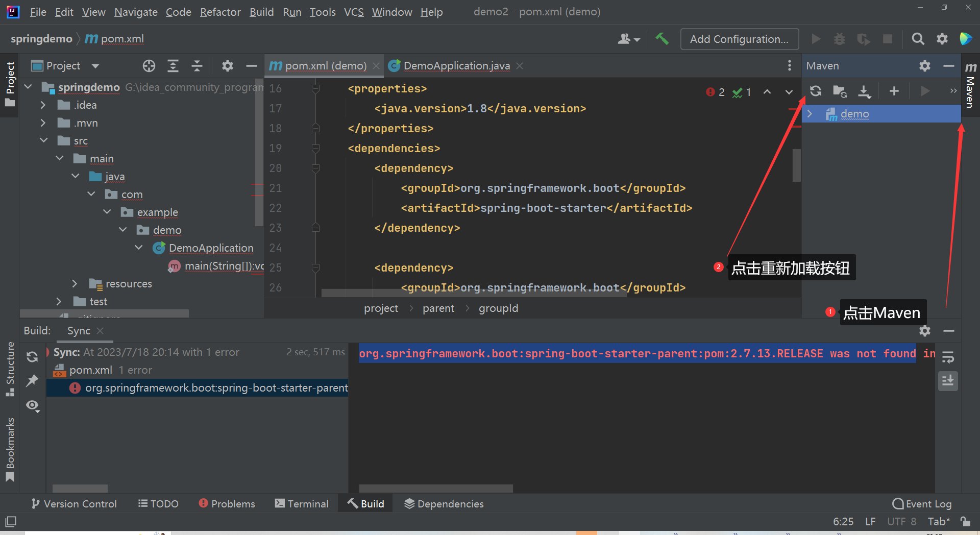Click the Build panel rerun sync icon
The width and height of the screenshot is (980, 535).
pyautogui.click(x=32, y=357)
